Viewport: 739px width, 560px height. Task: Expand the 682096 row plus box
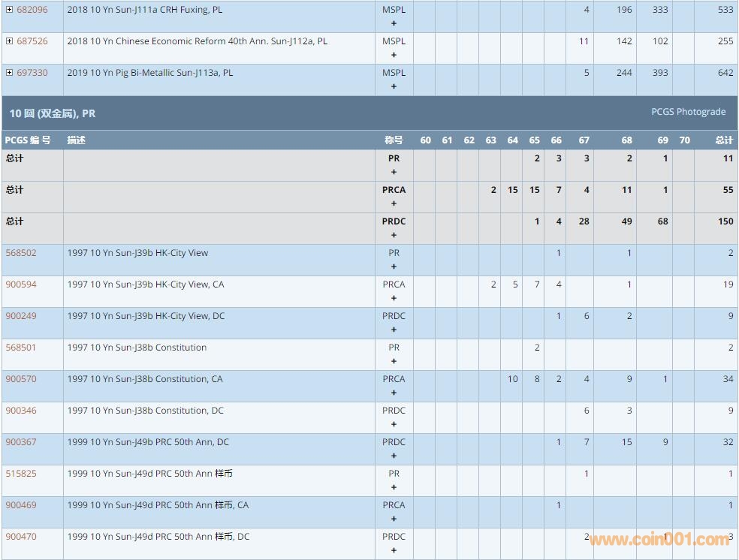[x=9, y=10]
